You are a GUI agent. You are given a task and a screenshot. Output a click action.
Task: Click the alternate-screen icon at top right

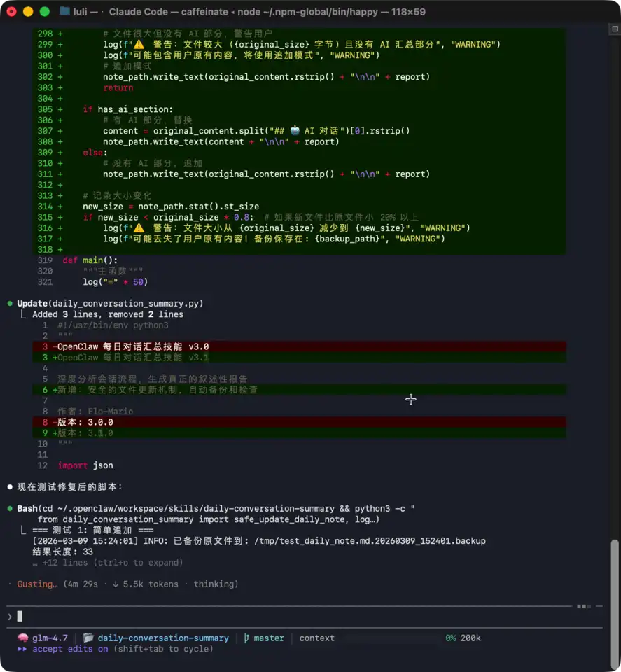(615, 29)
